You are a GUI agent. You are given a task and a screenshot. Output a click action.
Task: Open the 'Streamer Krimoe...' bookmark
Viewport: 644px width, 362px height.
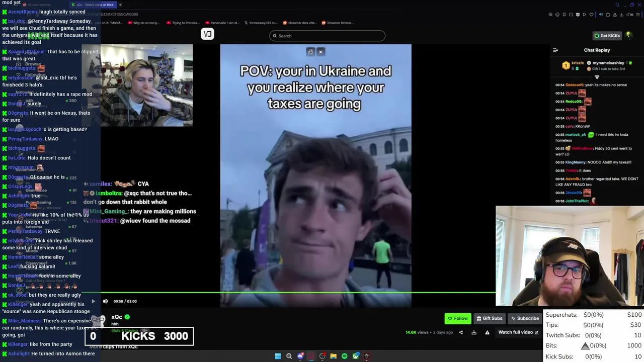tap(338, 23)
